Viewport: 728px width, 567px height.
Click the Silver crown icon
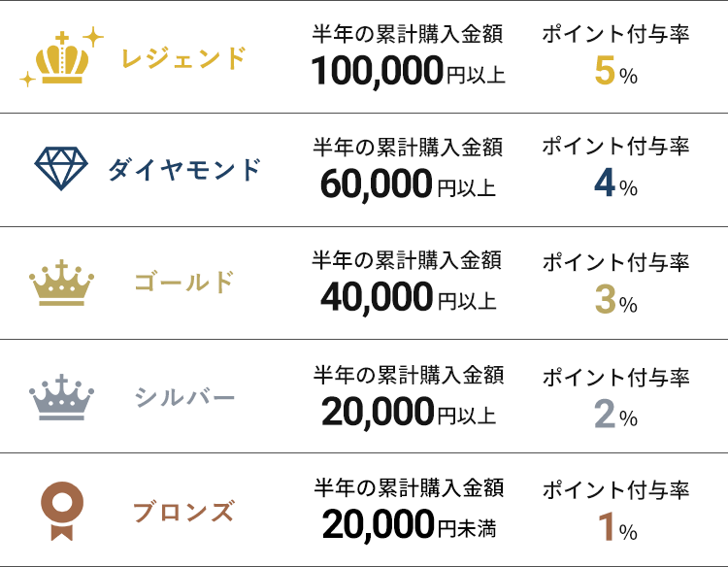(62, 396)
